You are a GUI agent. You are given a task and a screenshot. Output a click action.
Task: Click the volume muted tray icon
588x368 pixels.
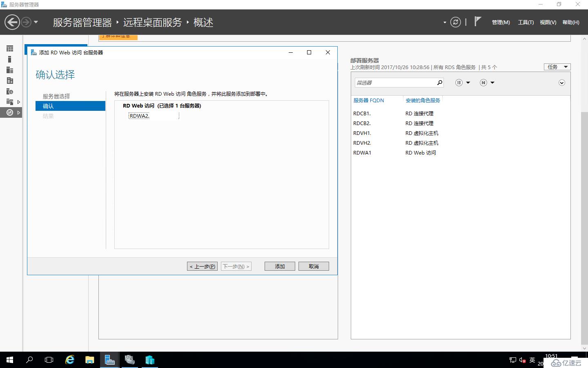[522, 360]
